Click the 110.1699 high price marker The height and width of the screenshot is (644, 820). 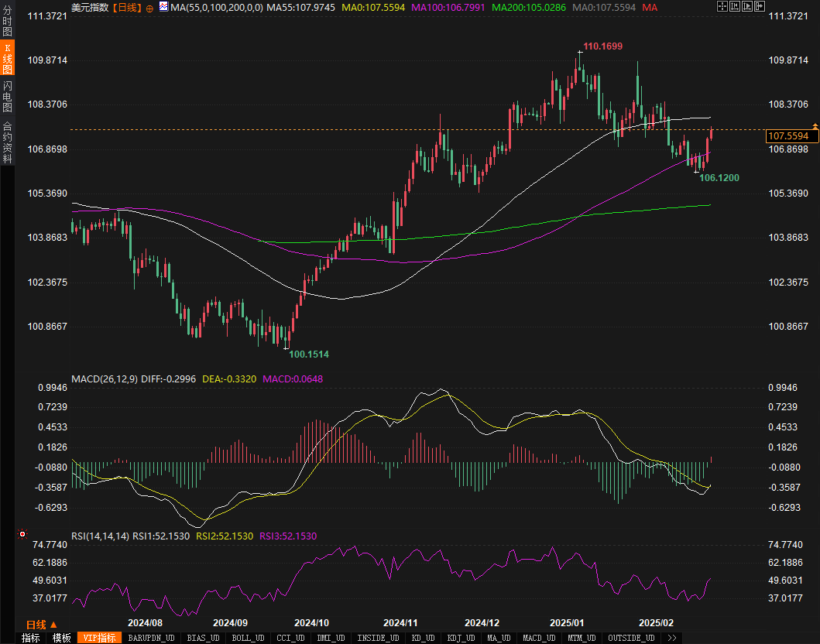click(602, 46)
